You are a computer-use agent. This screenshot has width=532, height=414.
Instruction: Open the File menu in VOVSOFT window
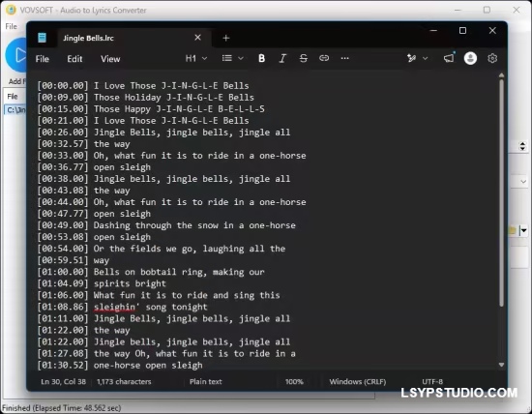click(x=12, y=26)
